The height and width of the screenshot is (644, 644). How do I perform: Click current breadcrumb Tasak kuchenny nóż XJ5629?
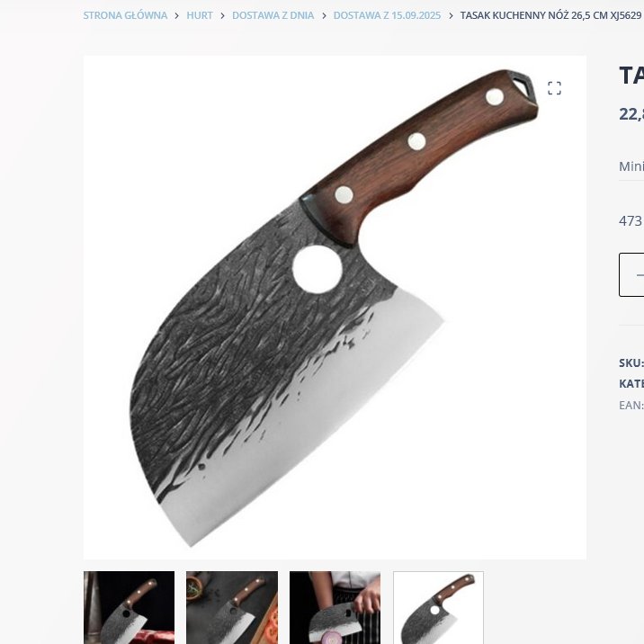tap(550, 15)
